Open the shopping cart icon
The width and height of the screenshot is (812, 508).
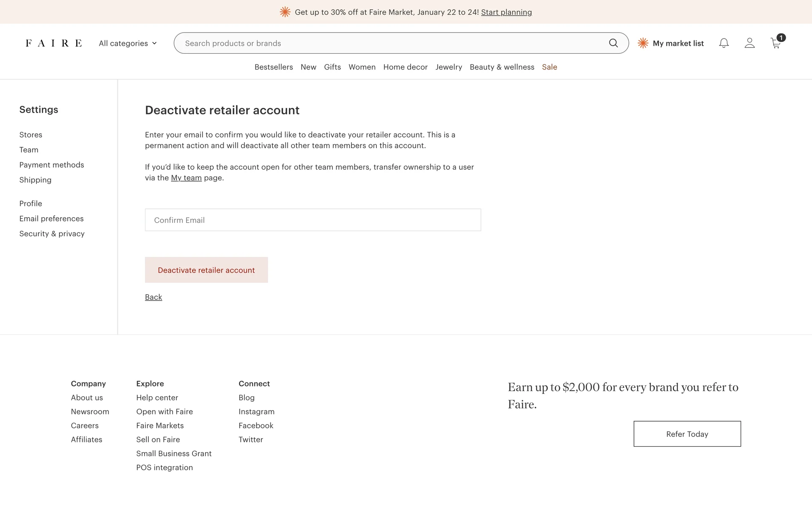[x=776, y=43]
